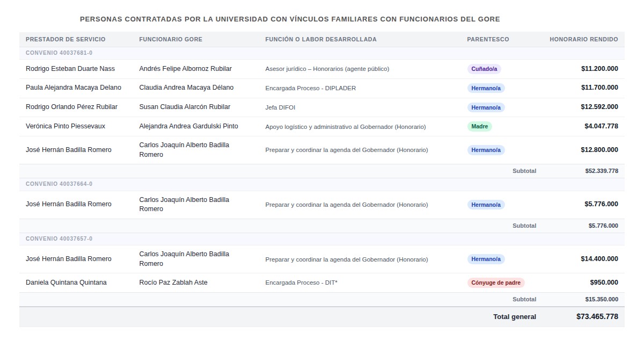Click the 'Funcionario GORE' column header

tap(170, 39)
